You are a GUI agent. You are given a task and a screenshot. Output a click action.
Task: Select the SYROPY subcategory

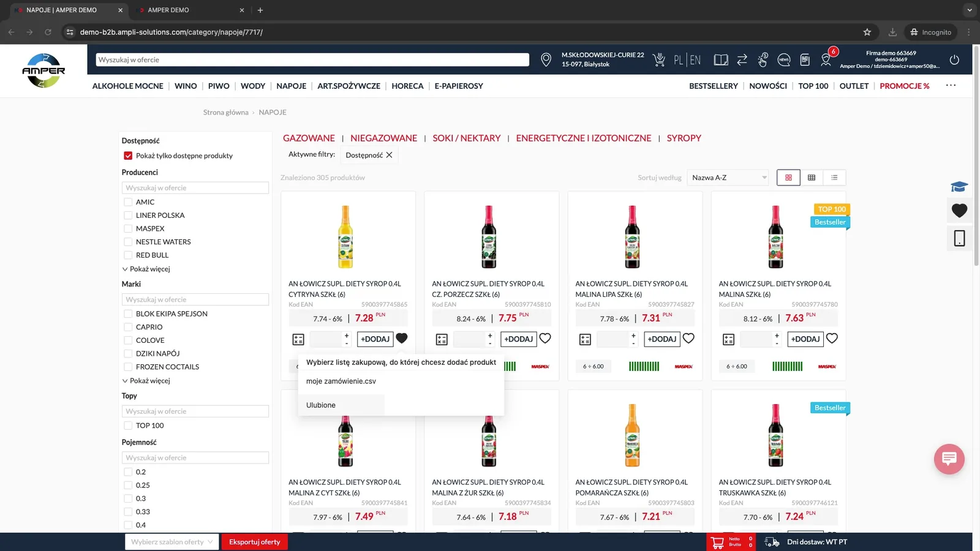tap(684, 138)
